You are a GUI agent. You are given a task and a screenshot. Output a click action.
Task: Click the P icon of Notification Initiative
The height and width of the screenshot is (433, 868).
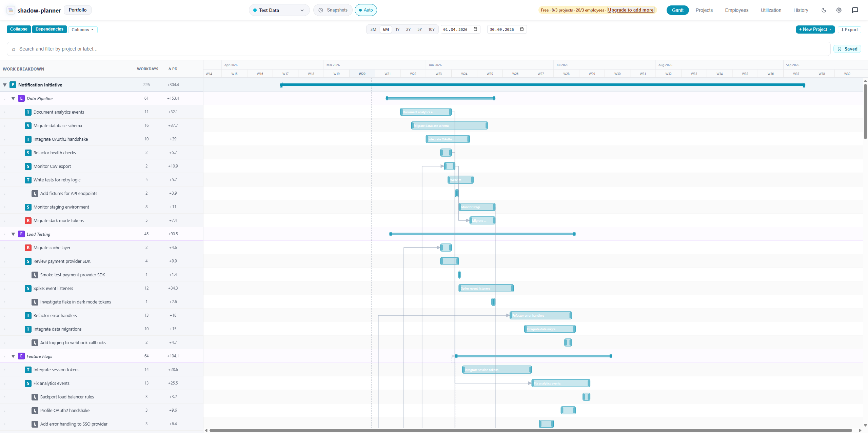(x=13, y=85)
